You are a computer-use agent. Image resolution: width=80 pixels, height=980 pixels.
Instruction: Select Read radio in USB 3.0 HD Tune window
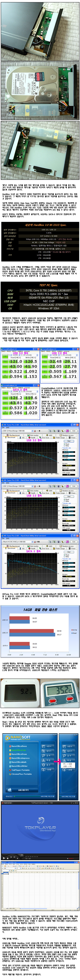67,444
